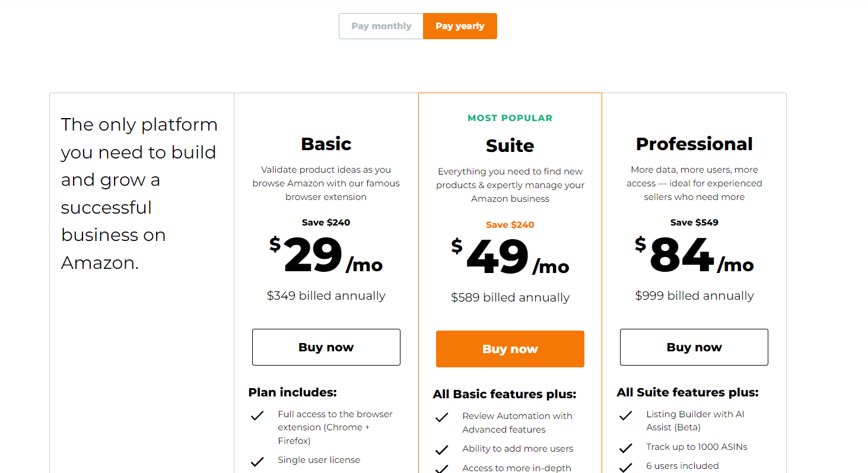This screenshot has width=868, height=473.
Task: Click checkmark next to Access to more in-depth
Action: point(441,469)
